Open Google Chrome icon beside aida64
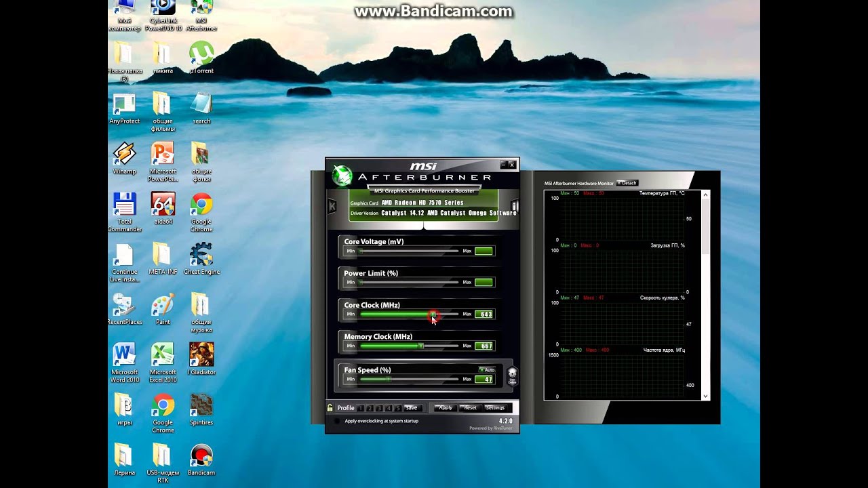868x488 pixels. [201, 213]
